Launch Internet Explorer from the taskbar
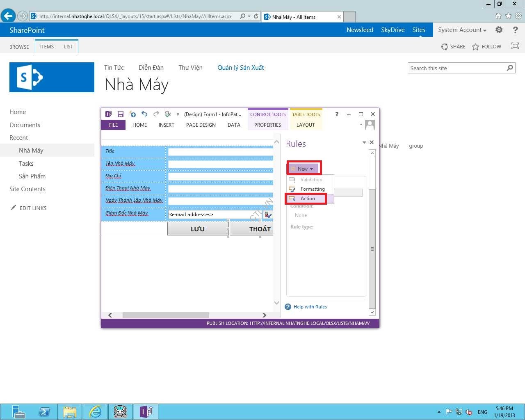The width and height of the screenshot is (525, 420). (95, 411)
